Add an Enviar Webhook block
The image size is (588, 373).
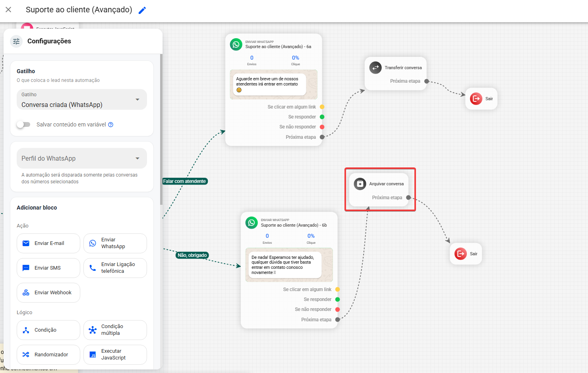[x=48, y=293]
